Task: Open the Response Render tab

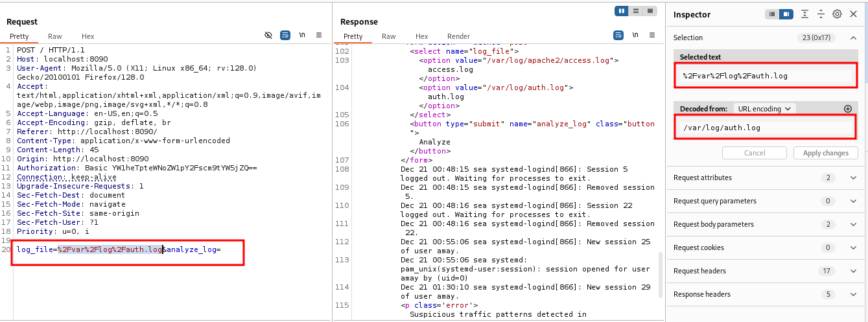Action: pyautogui.click(x=458, y=37)
